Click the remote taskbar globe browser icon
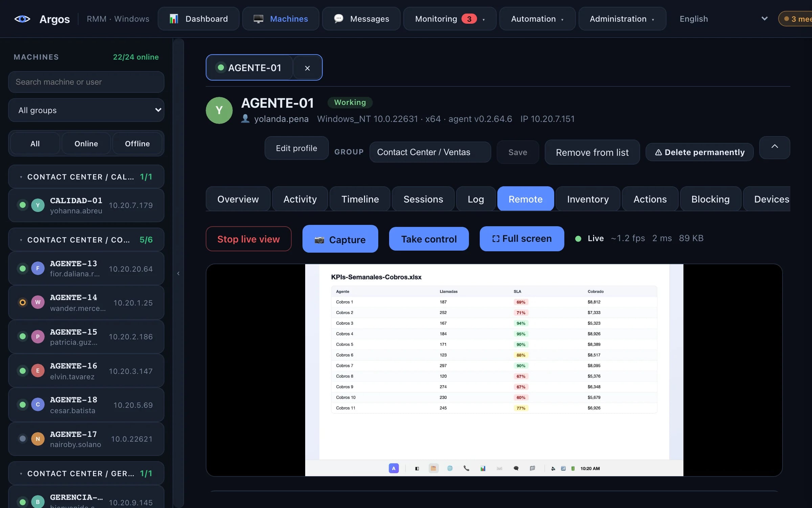 click(450, 468)
